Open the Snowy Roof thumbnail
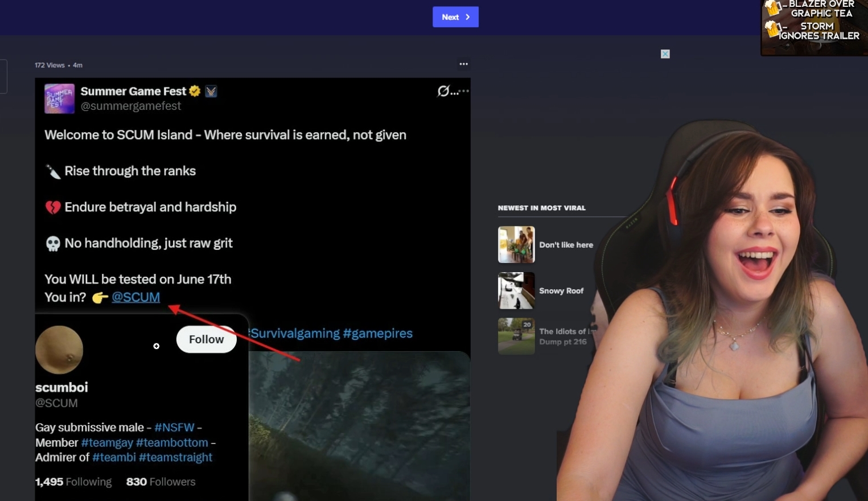 click(516, 290)
